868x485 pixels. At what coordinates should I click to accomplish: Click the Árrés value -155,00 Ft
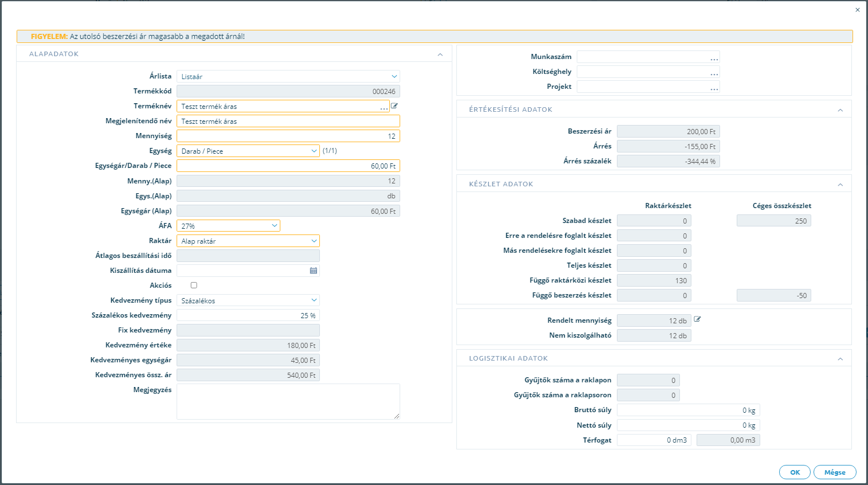point(668,146)
